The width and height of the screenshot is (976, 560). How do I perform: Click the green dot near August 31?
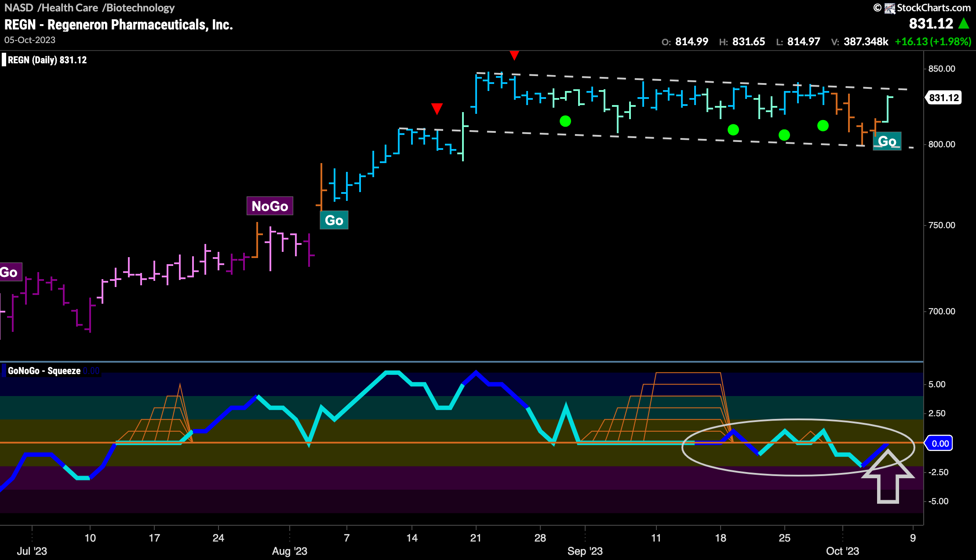pyautogui.click(x=565, y=121)
